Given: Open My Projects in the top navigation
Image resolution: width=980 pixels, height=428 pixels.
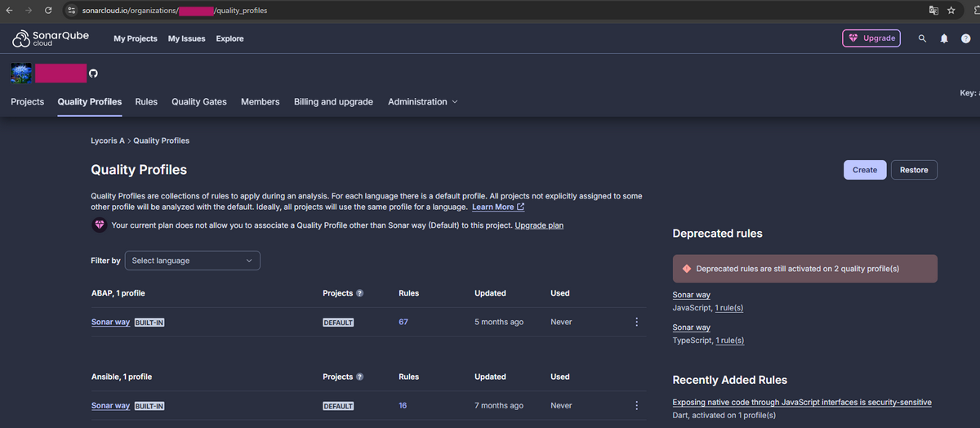Looking at the screenshot, I should [136, 38].
